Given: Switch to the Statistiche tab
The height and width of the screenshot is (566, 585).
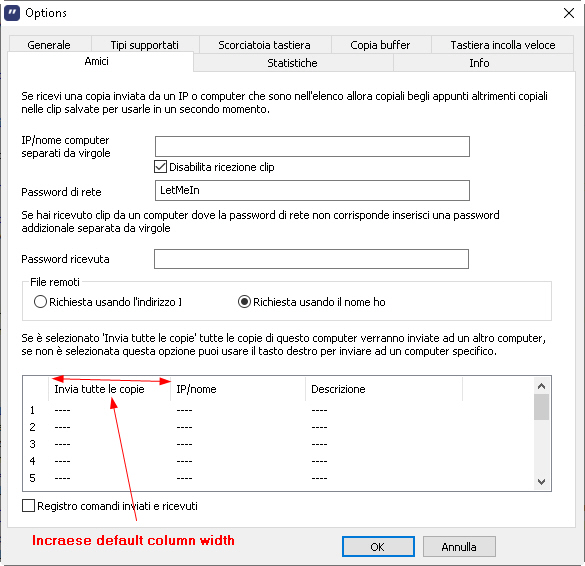Looking at the screenshot, I should tap(292, 63).
